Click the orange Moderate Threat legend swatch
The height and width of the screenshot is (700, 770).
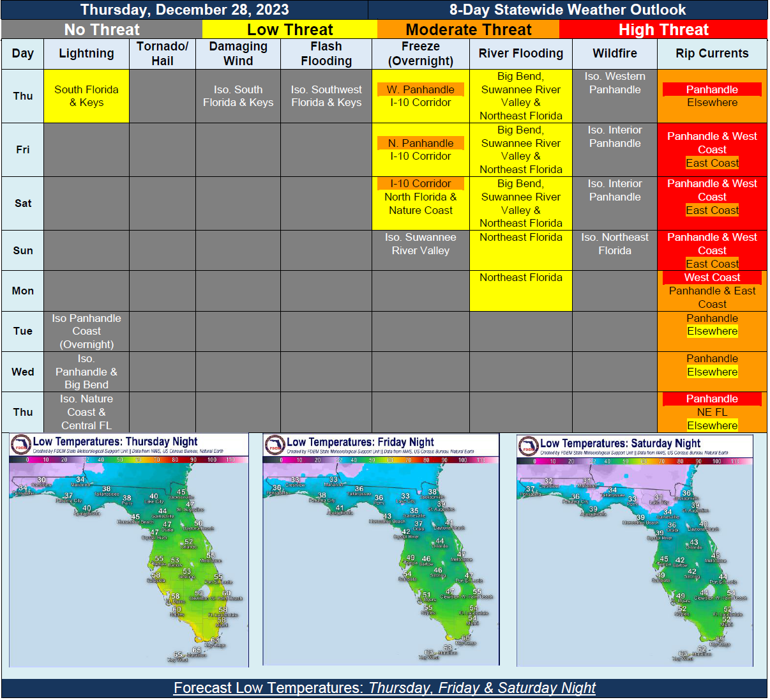(x=467, y=29)
